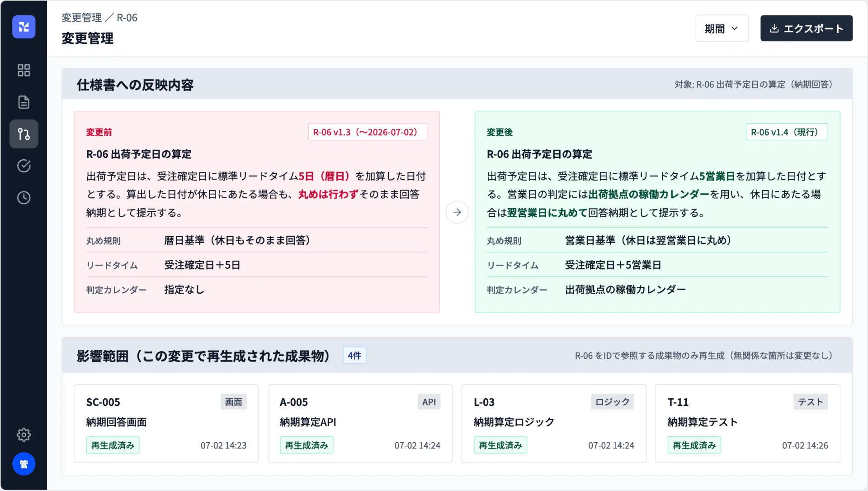The width and height of the screenshot is (868, 491).
Task: Click 再生成済み status on T-11
Action: 694,445
